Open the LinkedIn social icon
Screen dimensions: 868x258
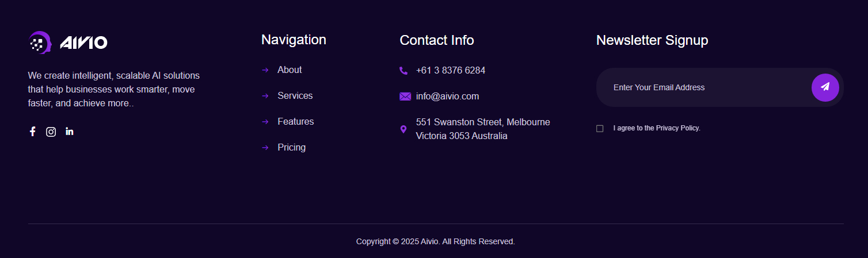tap(70, 132)
